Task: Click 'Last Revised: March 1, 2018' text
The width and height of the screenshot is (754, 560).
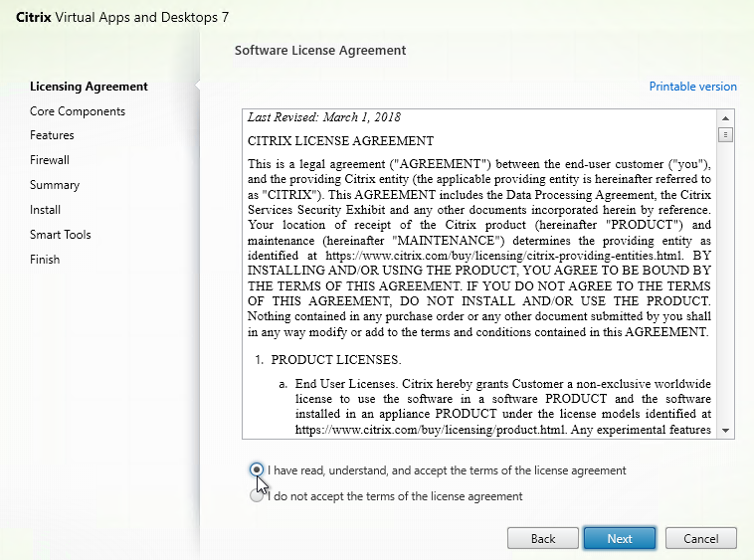Action: 324,117
